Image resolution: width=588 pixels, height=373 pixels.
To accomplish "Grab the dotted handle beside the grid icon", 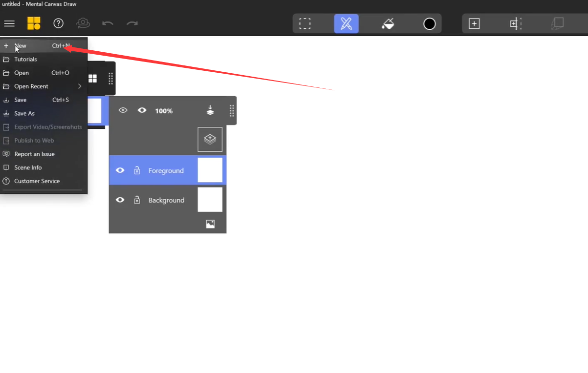I will coord(111,78).
